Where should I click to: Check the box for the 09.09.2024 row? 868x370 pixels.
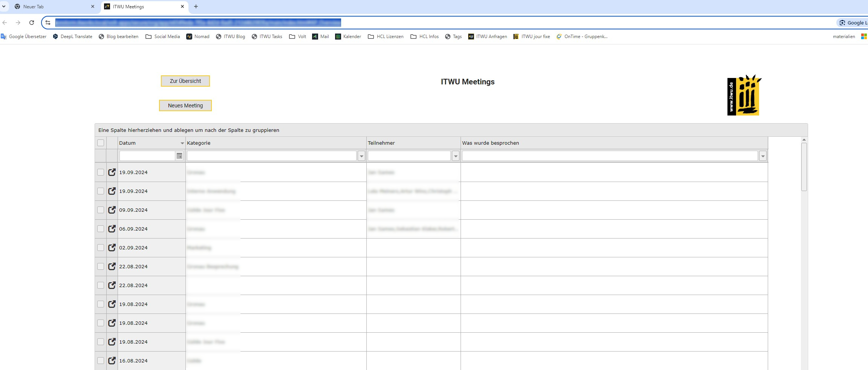click(x=101, y=210)
